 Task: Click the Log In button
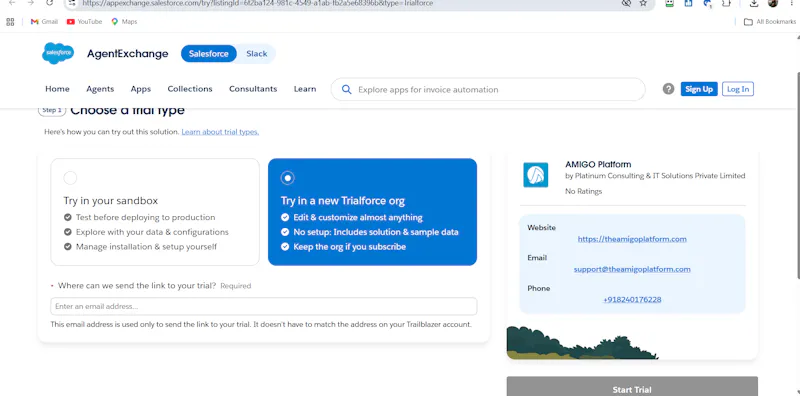(738, 89)
